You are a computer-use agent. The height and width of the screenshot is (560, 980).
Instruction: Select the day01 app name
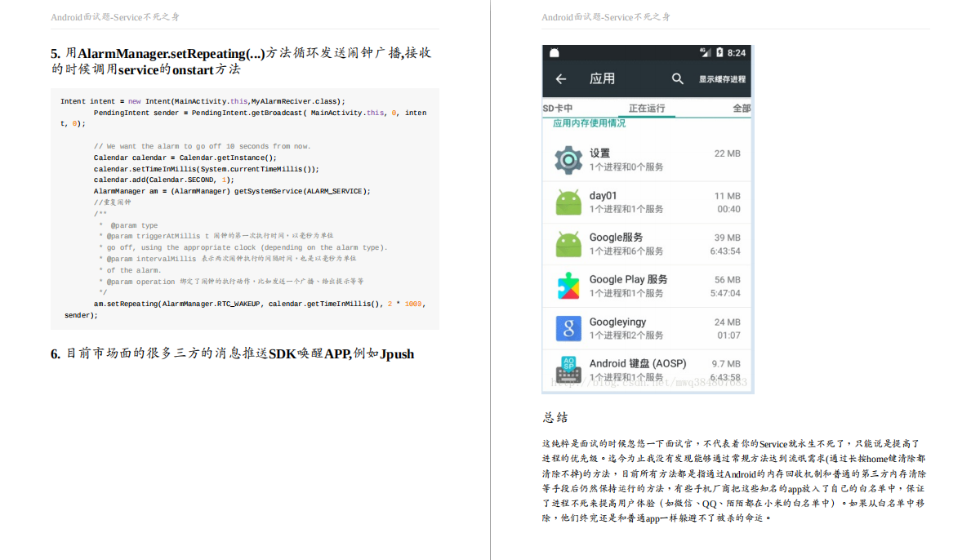point(604,195)
